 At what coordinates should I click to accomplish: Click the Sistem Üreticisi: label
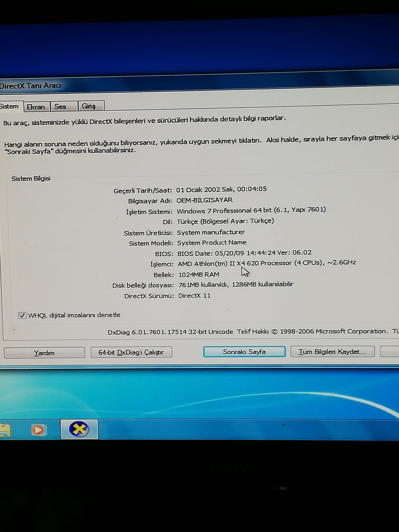(148, 233)
